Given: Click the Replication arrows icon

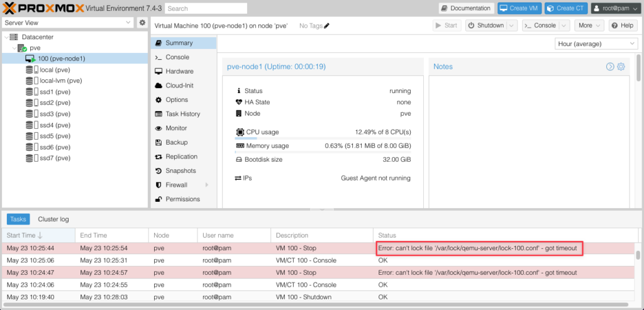Looking at the screenshot, I should point(158,157).
